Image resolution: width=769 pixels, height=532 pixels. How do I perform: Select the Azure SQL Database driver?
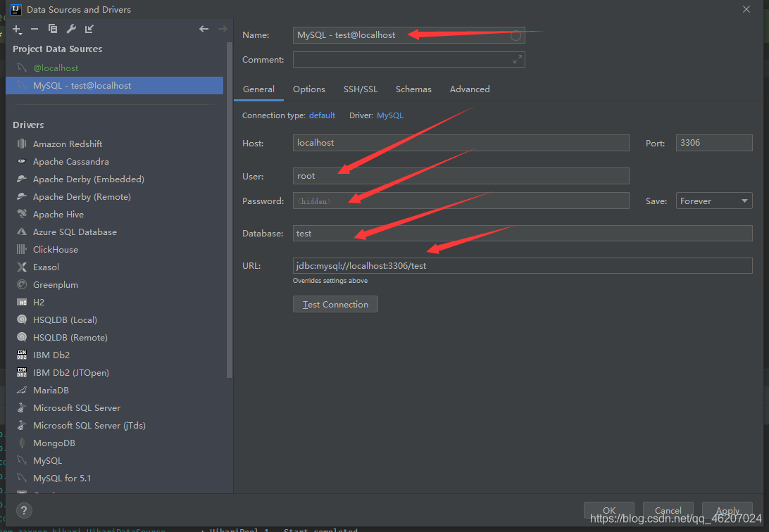75,232
